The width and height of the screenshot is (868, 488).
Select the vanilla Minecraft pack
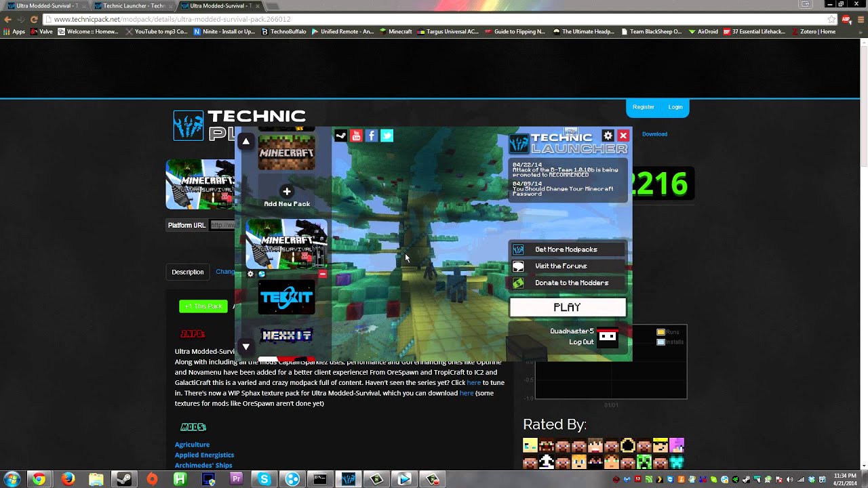point(287,152)
